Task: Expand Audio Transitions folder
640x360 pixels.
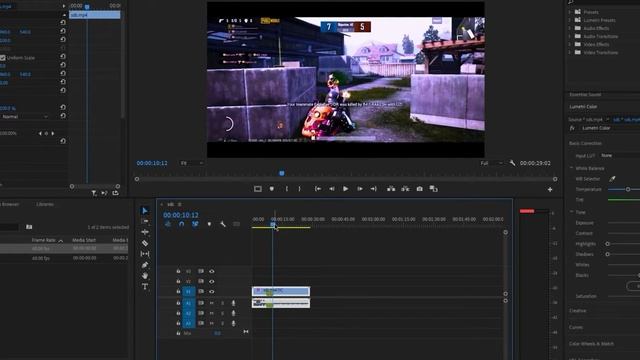Action: click(x=570, y=36)
